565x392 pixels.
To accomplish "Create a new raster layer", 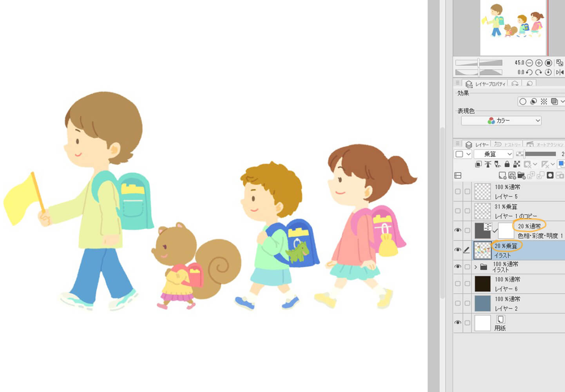I will click(502, 175).
